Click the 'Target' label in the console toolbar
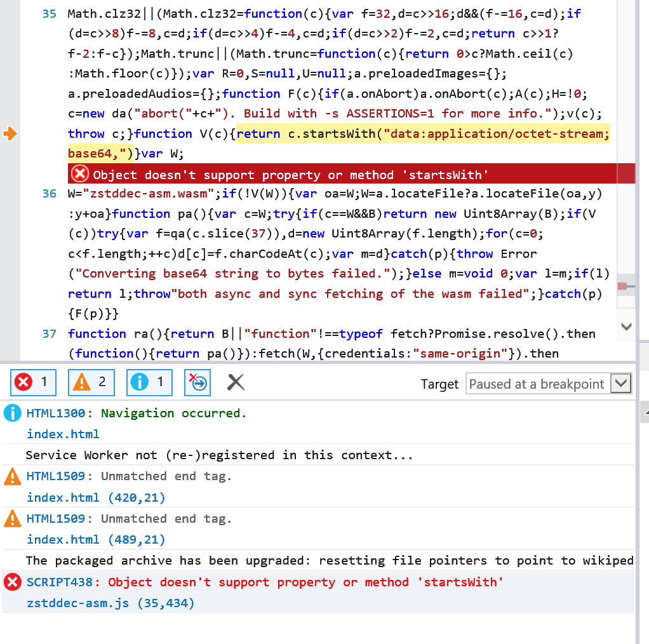 439,384
